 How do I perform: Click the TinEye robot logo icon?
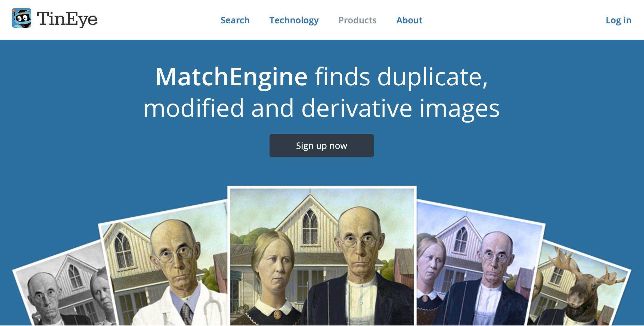pyautogui.click(x=21, y=18)
